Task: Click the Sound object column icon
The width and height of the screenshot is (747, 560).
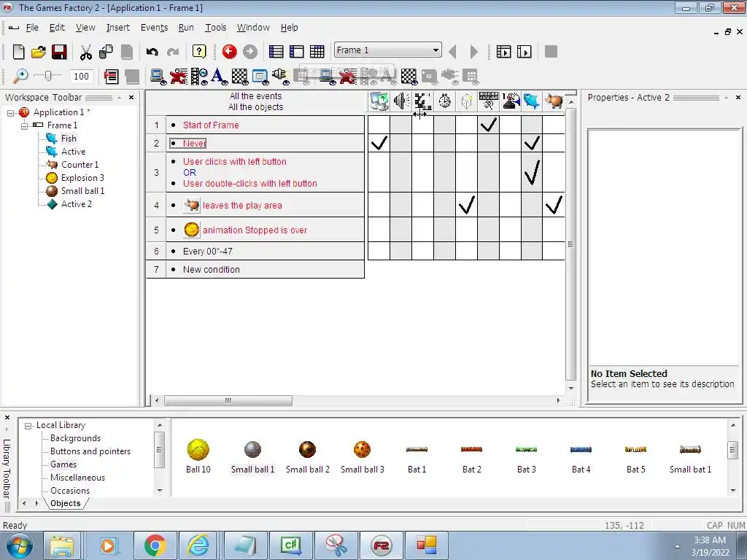Action: click(x=401, y=101)
